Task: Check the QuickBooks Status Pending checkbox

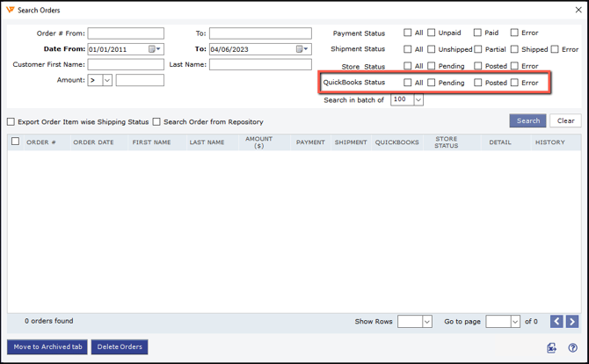Action: tap(432, 83)
